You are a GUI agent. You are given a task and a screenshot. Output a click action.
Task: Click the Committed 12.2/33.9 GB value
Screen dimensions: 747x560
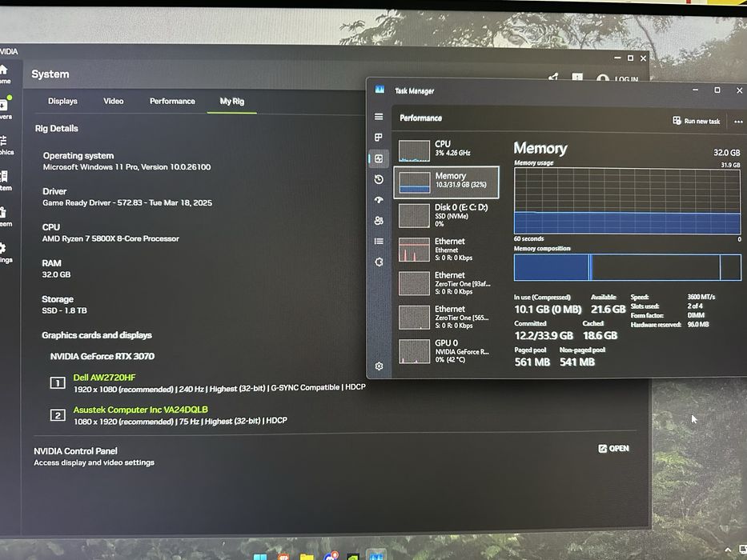544,336
